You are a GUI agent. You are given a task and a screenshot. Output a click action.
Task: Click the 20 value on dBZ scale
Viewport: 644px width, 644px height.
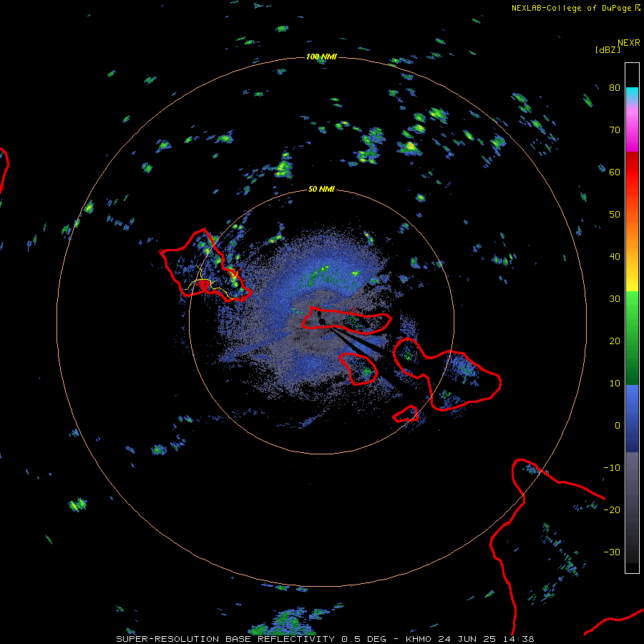pos(615,341)
